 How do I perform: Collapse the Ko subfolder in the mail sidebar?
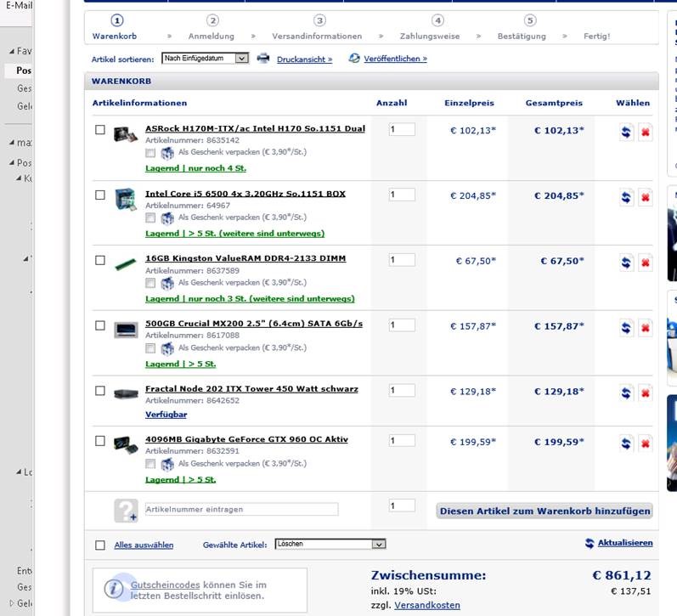(19, 178)
